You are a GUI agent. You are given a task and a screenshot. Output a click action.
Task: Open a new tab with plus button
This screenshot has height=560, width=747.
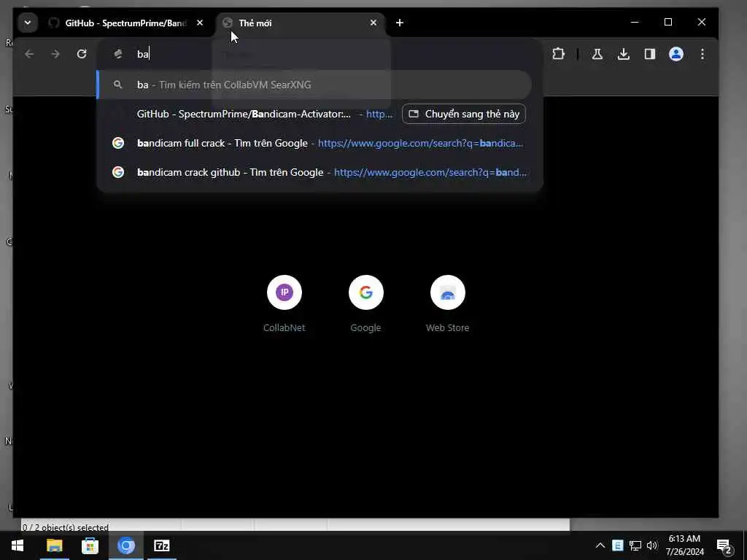[400, 23]
